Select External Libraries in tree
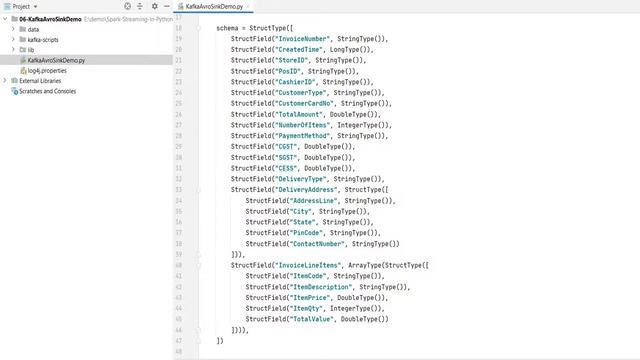 (87, 81)
